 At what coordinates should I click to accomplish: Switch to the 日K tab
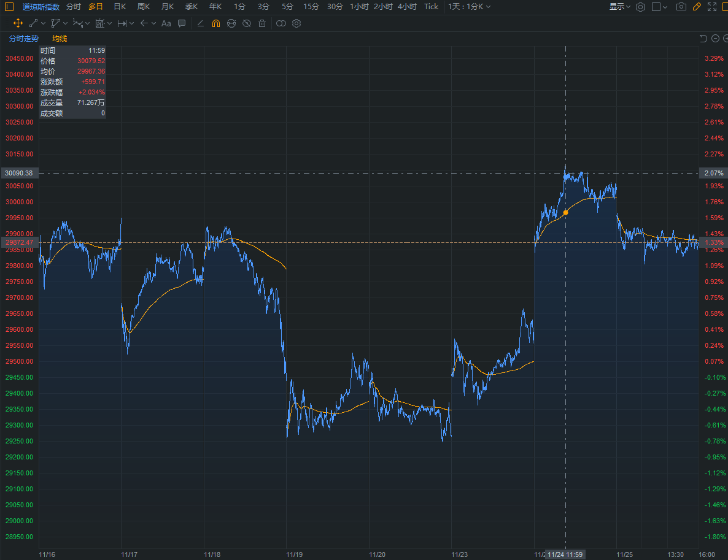coord(120,7)
